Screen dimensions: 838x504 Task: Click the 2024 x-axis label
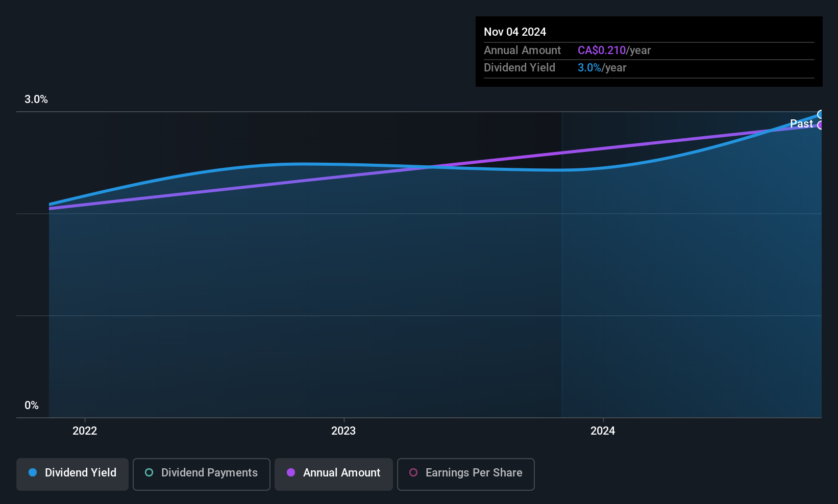pyautogui.click(x=603, y=431)
